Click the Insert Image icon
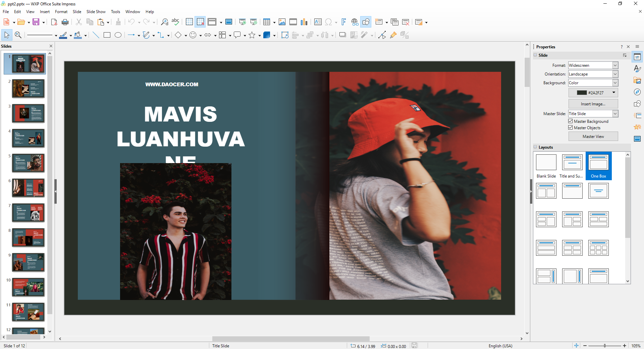 point(282,22)
